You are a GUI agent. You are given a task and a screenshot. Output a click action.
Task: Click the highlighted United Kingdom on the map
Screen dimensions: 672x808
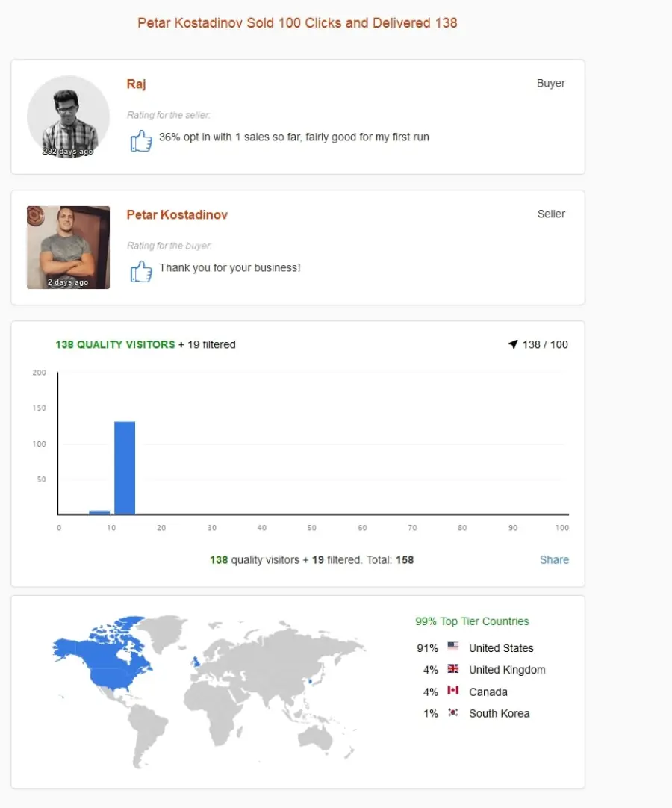click(x=196, y=661)
